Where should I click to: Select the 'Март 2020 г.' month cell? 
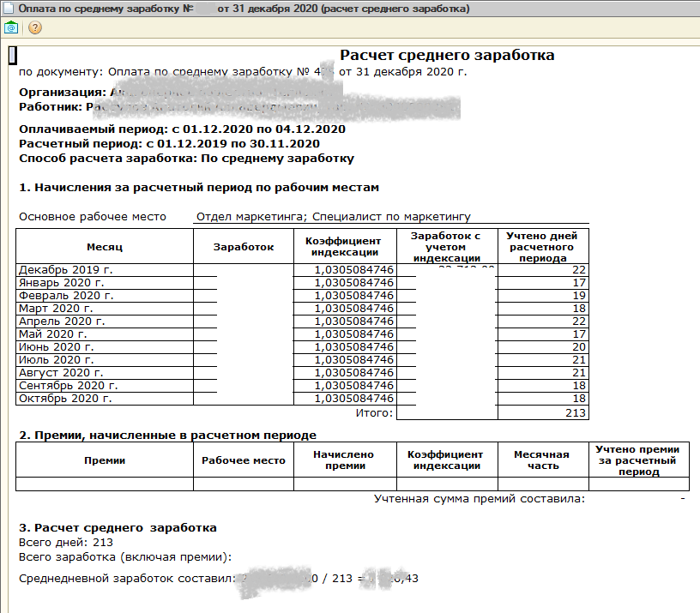[x=105, y=309]
